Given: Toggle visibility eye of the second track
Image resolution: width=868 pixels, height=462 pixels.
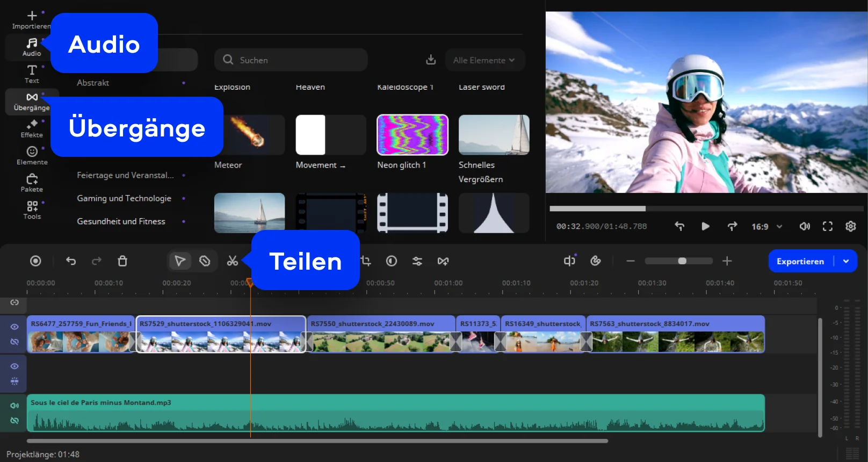Looking at the screenshot, I should point(15,366).
